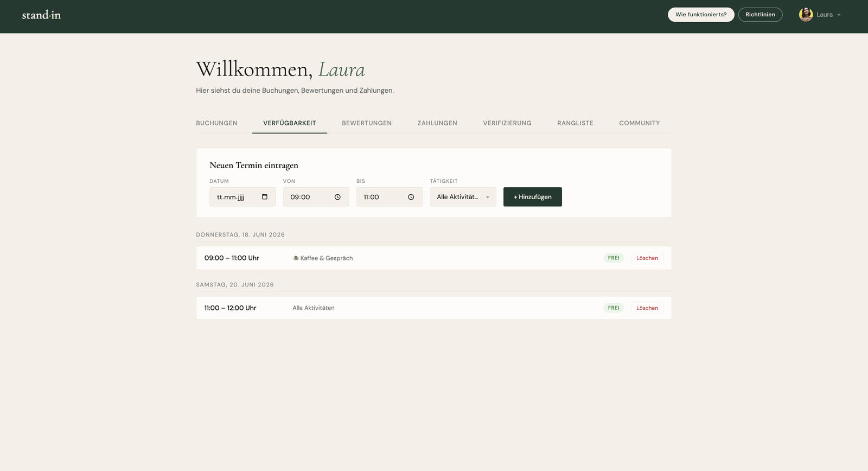Go to the Zahlungen tab
Image resolution: width=868 pixels, height=471 pixels.
pyautogui.click(x=437, y=123)
